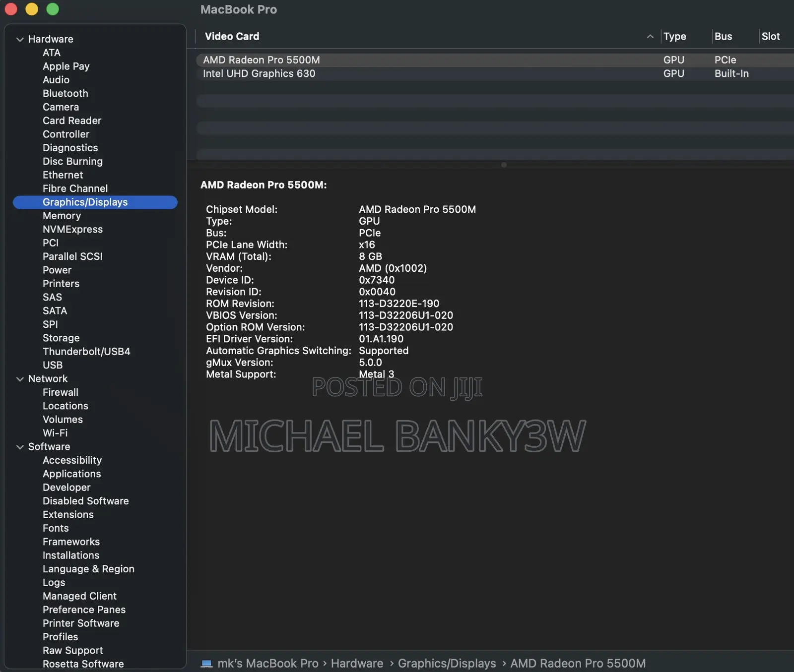Select AMD Radeon Pro 5500M row
The image size is (794, 672).
(495, 60)
